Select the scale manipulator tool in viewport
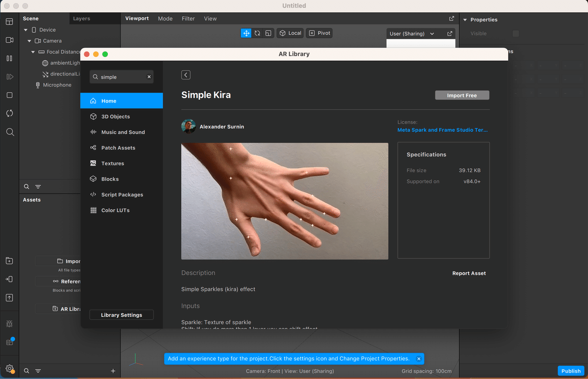Image resolution: width=588 pixels, height=379 pixels. pos(269,33)
